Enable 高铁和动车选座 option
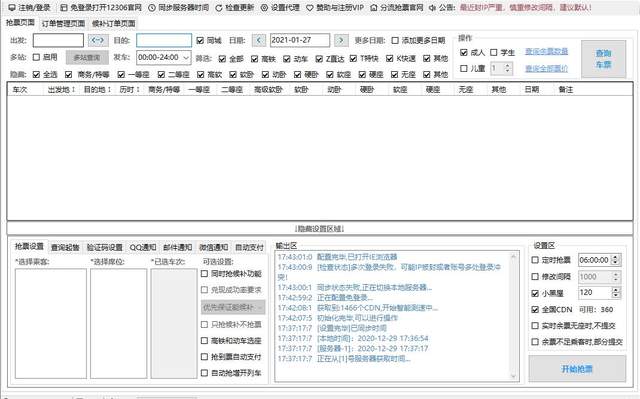640x399 pixels. (x=204, y=340)
